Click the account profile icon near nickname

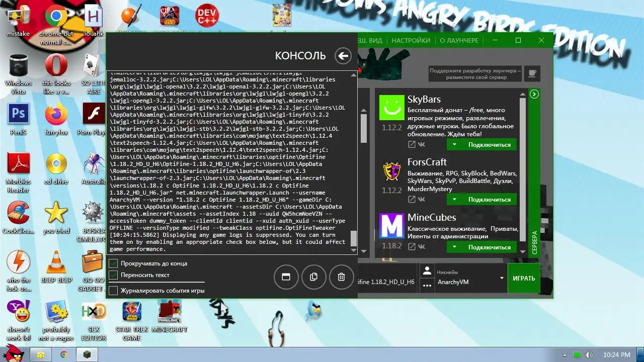(x=427, y=271)
